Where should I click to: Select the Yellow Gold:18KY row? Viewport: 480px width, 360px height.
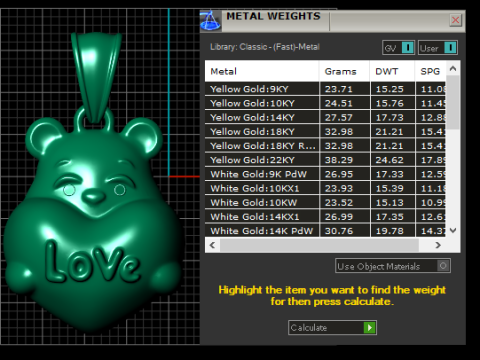coord(325,132)
